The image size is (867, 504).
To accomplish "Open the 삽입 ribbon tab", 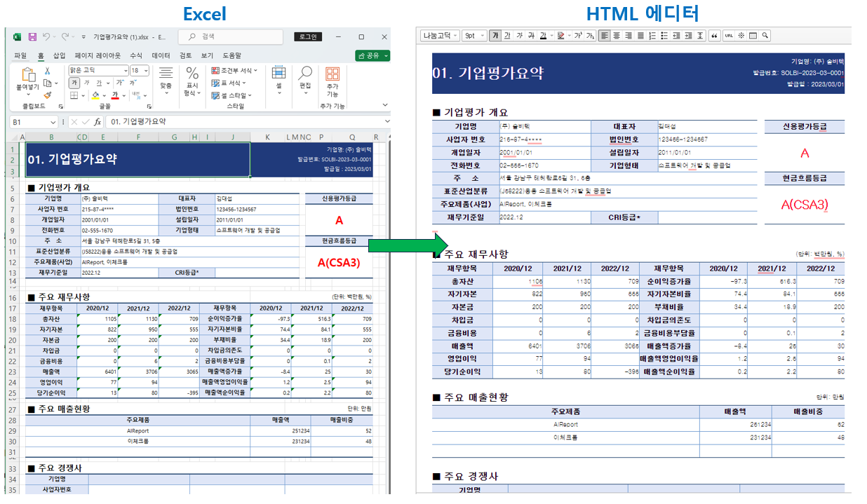I will pyautogui.click(x=59, y=55).
